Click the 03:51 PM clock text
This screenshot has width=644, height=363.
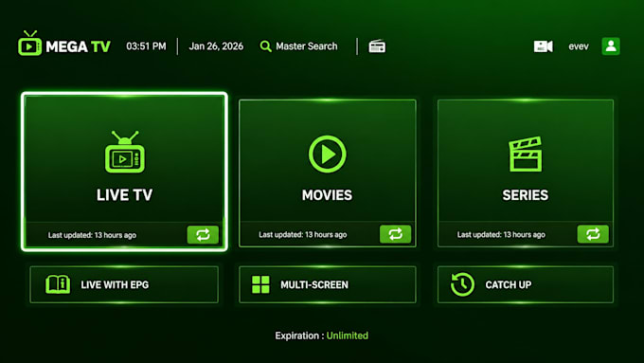click(x=146, y=46)
